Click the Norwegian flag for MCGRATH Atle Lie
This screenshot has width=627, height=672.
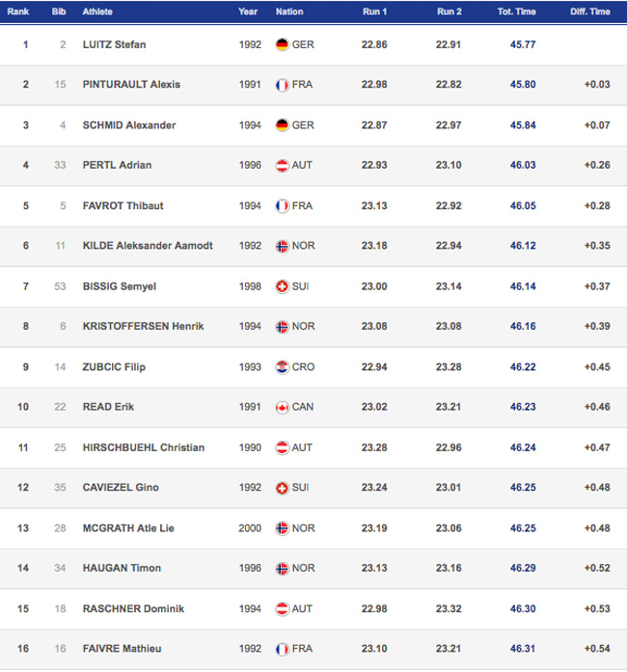point(282,528)
